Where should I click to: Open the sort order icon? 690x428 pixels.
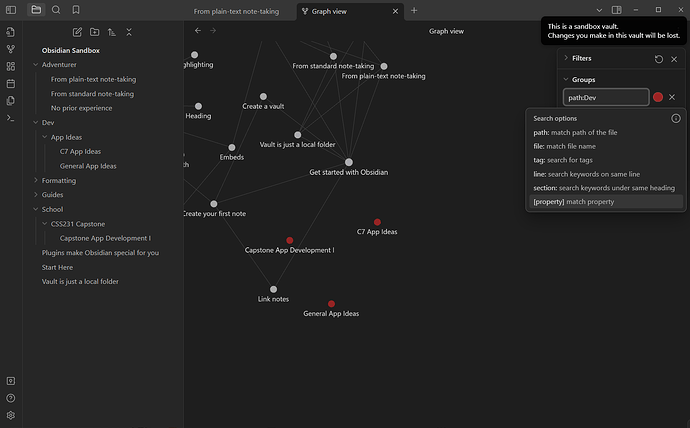point(111,32)
